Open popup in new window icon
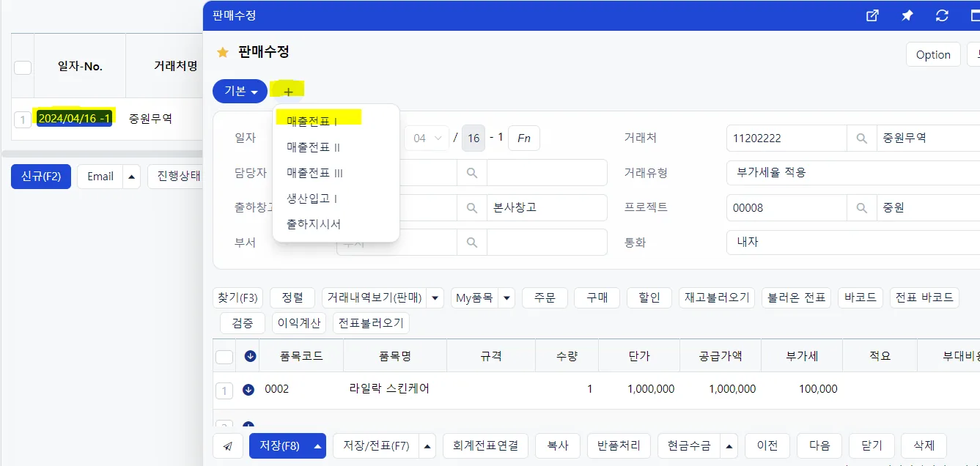Screen dimensions: 980x466 (872, 15)
